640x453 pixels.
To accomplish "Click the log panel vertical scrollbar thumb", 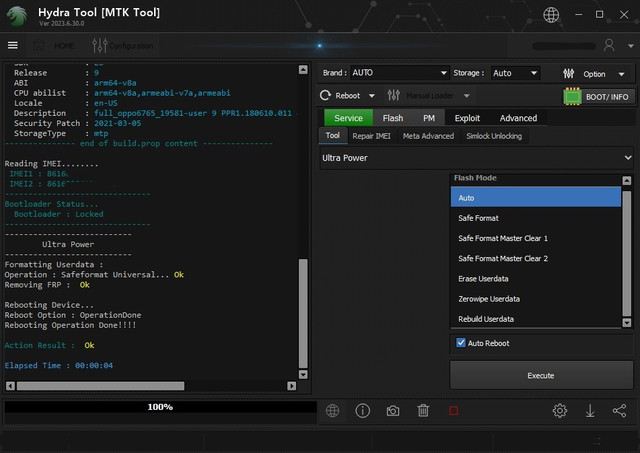I will (303, 313).
